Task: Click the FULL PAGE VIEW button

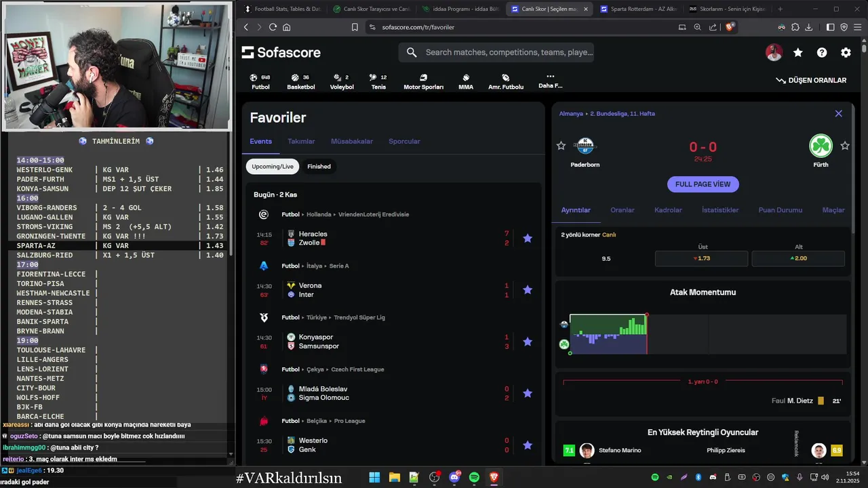Action: [703, 184]
